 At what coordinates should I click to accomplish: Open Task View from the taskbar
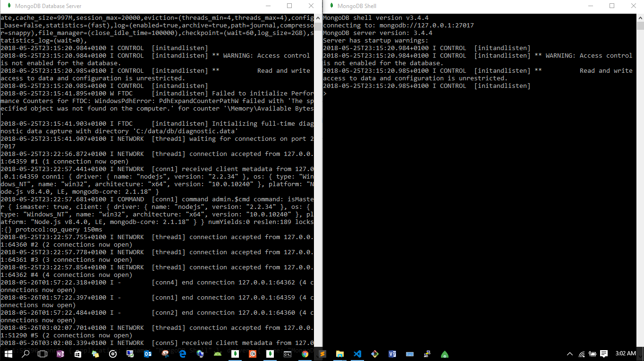point(42,354)
